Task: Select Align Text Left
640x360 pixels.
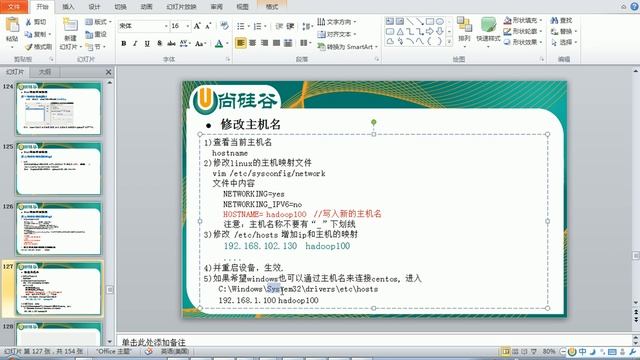Action: pos(240,43)
